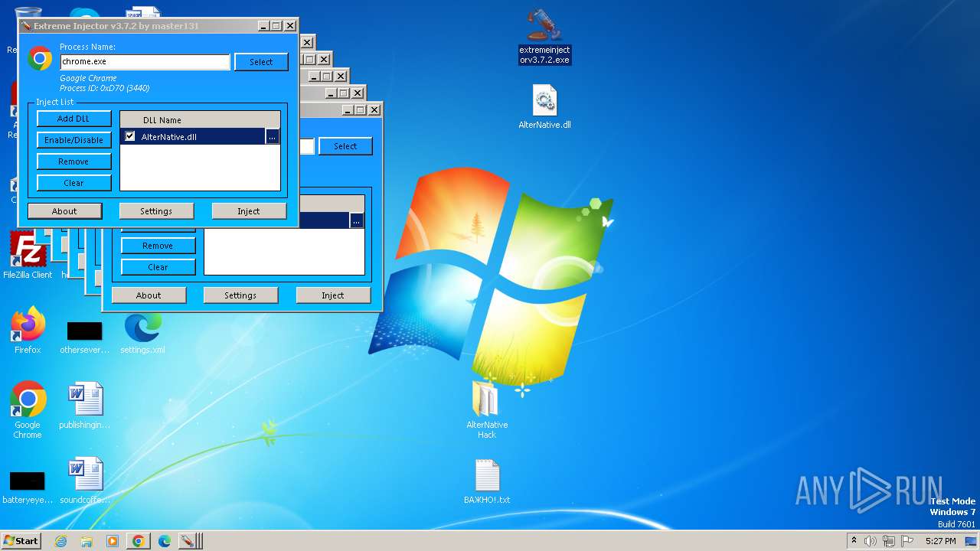
Task: Open Settings in the front Injector window
Action: [x=156, y=211]
